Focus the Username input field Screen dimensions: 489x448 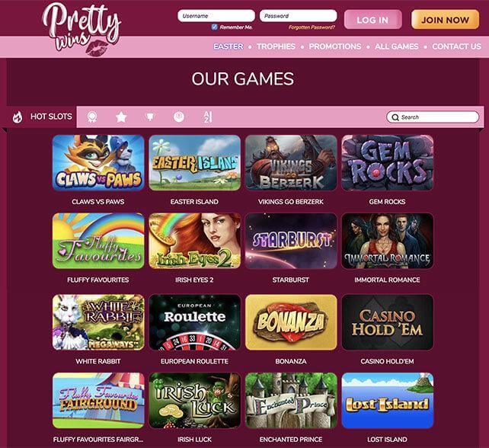[x=216, y=16]
